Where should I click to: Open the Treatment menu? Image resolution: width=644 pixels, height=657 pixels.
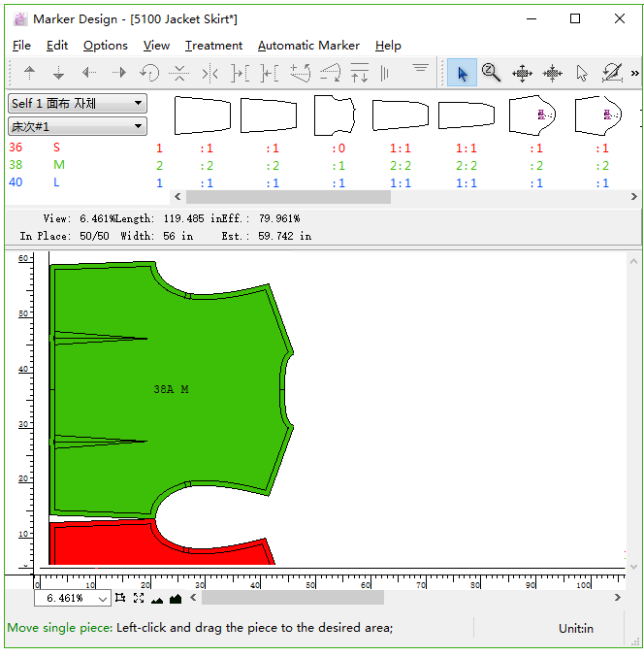pos(213,46)
